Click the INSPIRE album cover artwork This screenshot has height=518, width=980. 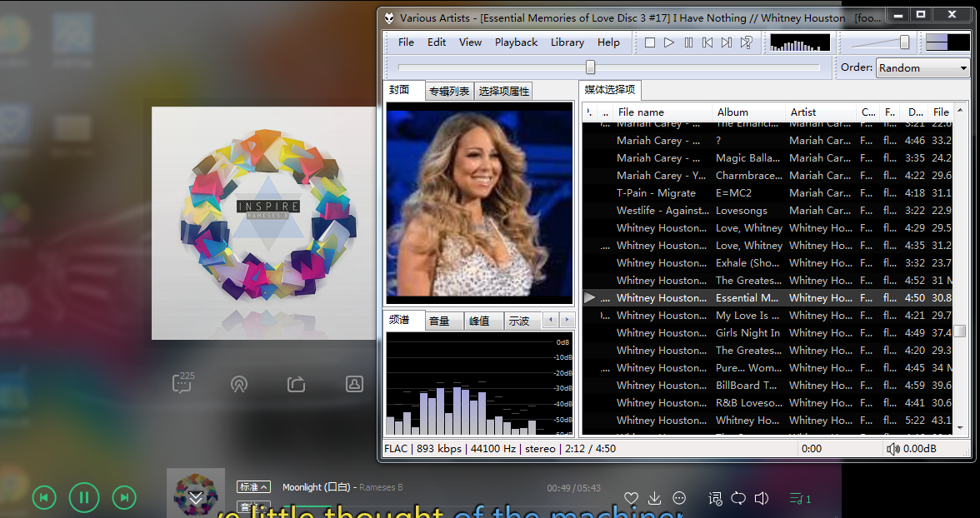click(264, 222)
